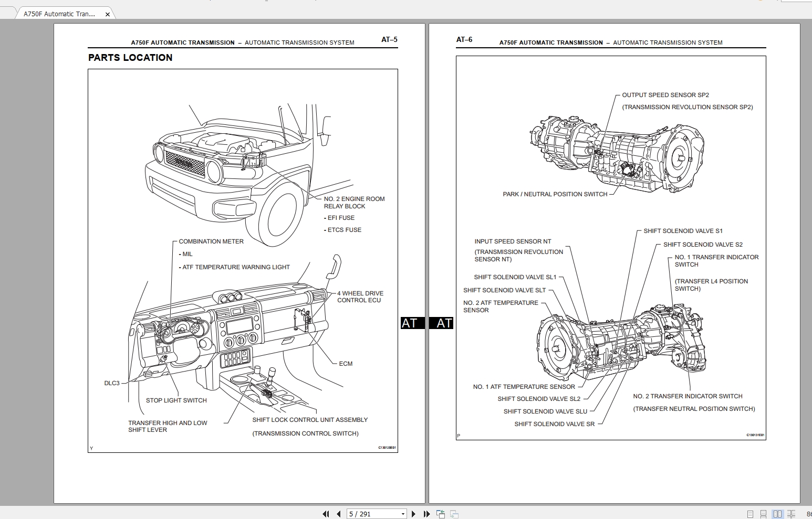
Task: Click the PARTS LOCATION heading text
Action: coord(130,58)
